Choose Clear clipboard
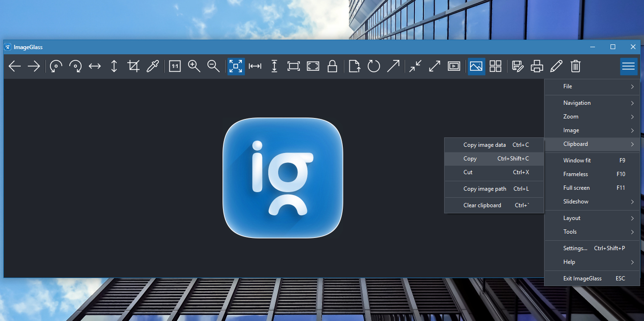Image resolution: width=644 pixels, height=321 pixels. [x=494, y=205]
